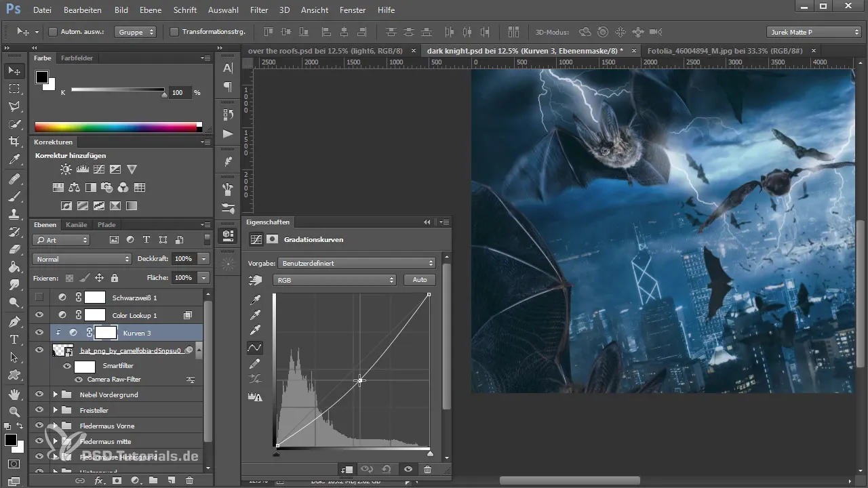868x488 pixels.
Task: Add a Brightness/Contrast adjustment from Korrekturen
Action: 66,169
